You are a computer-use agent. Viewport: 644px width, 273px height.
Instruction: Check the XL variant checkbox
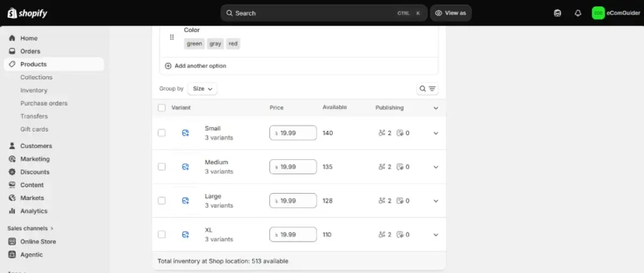click(x=162, y=235)
